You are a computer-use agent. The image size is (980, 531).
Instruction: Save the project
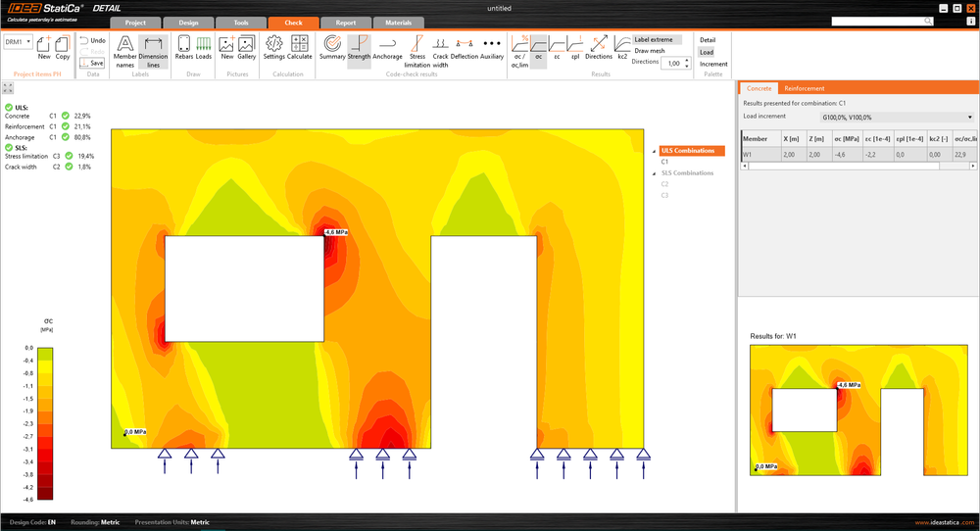click(x=92, y=63)
